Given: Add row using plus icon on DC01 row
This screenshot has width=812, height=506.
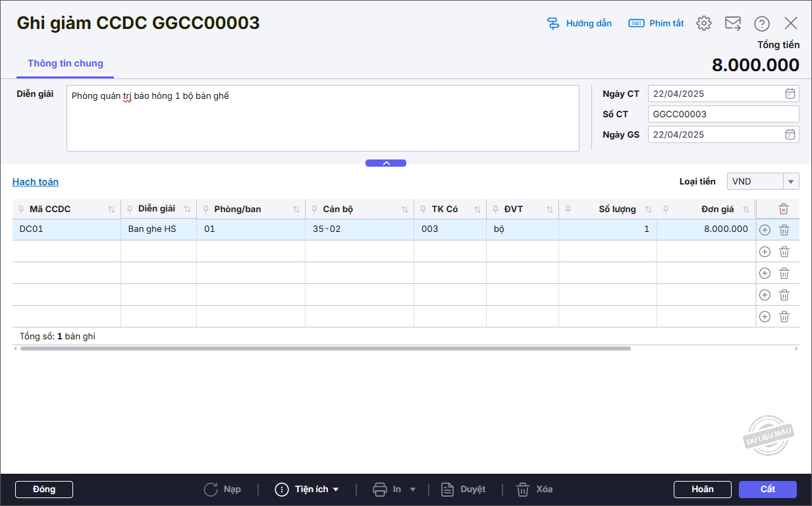Looking at the screenshot, I should click(x=765, y=230).
